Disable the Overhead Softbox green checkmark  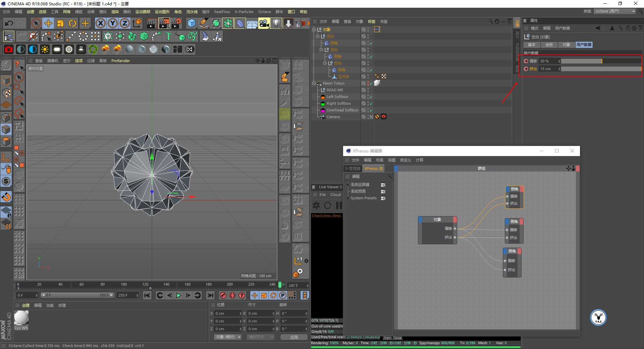coord(371,110)
